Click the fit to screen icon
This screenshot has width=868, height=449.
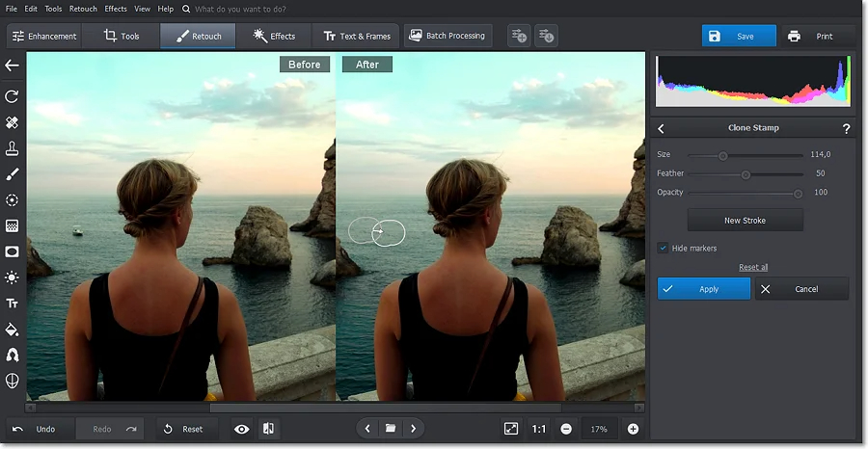coord(511,429)
